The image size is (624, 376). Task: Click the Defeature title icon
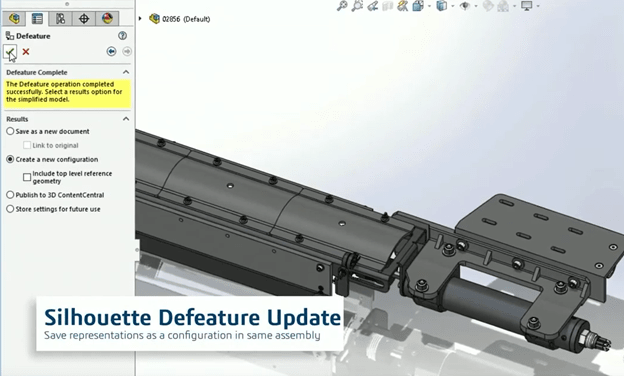tap(10, 36)
